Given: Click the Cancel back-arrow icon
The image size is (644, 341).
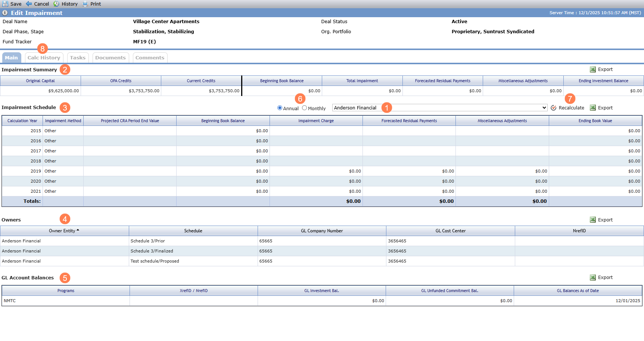Looking at the screenshot, I should [x=29, y=4].
